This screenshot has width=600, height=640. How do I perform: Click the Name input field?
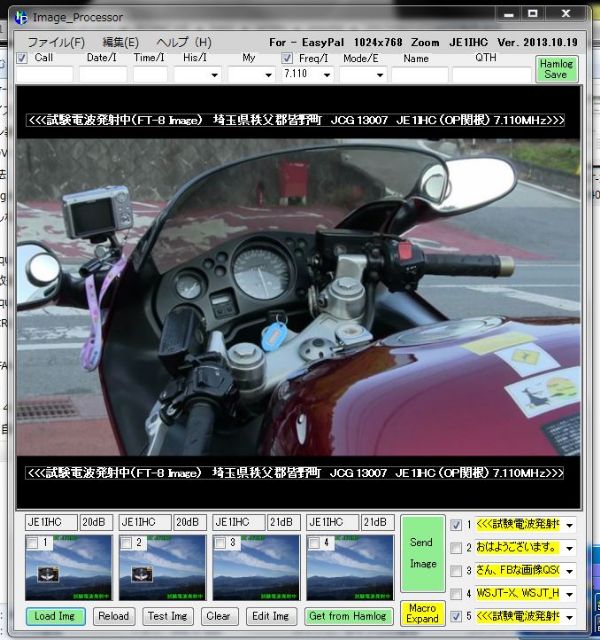pos(419,75)
